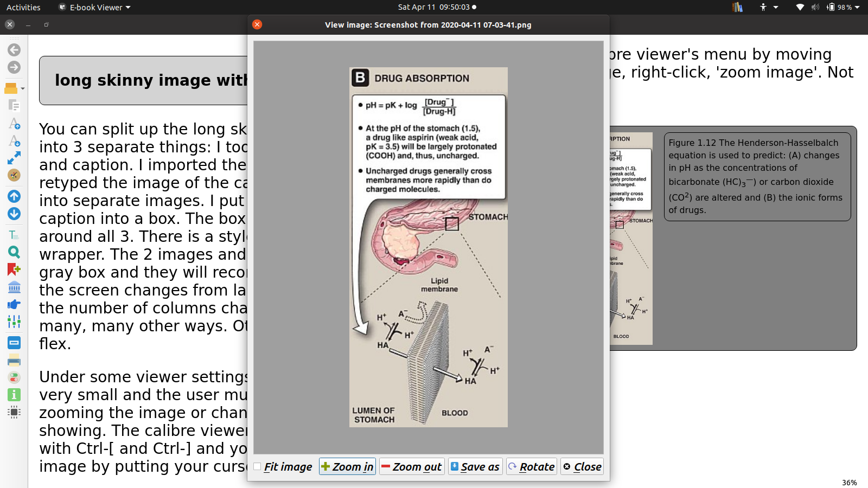This screenshot has height=488, width=868.
Task: Add a bookmark with the red bookmark icon
Action: pos(14,269)
